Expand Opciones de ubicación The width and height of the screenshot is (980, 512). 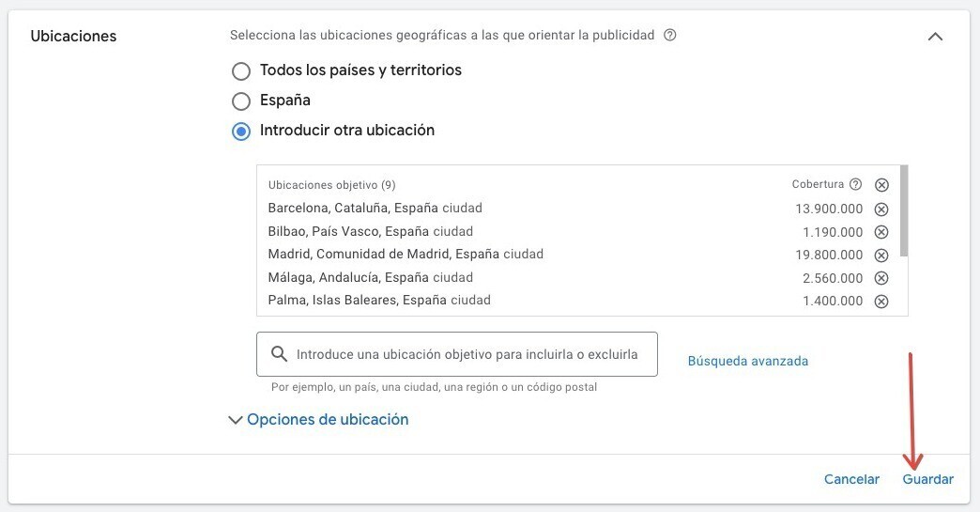318,420
